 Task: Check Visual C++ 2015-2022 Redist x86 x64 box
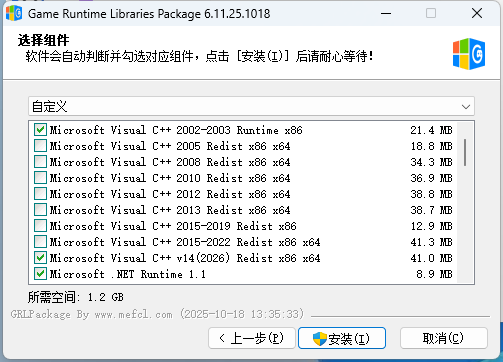tap(40, 242)
